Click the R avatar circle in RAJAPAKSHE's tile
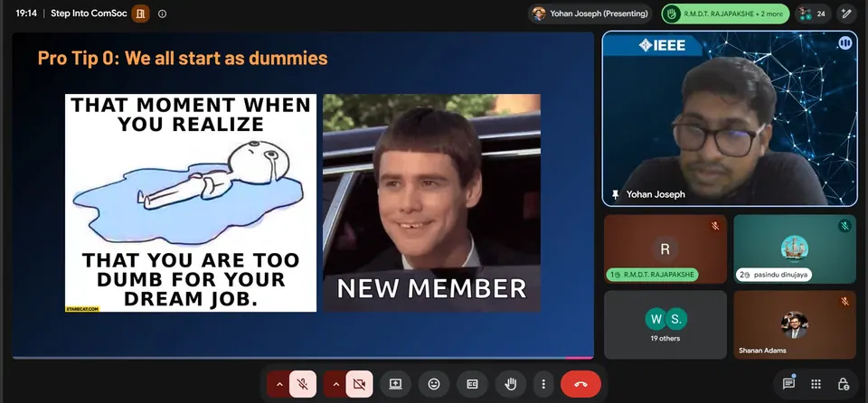Viewport: 868px width, 403px height. pyautogui.click(x=665, y=249)
